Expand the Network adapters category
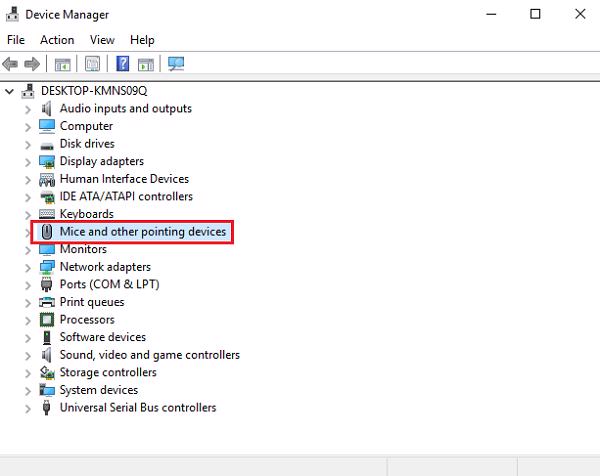Image resolution: width=600 pixels, height=476 pixels. point(27,267)
